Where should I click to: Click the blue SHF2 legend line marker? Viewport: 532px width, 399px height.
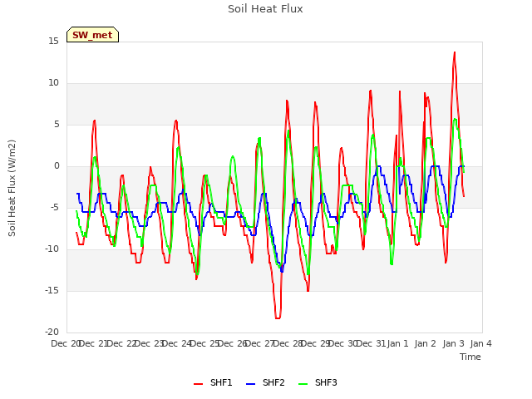pos(250,384)
